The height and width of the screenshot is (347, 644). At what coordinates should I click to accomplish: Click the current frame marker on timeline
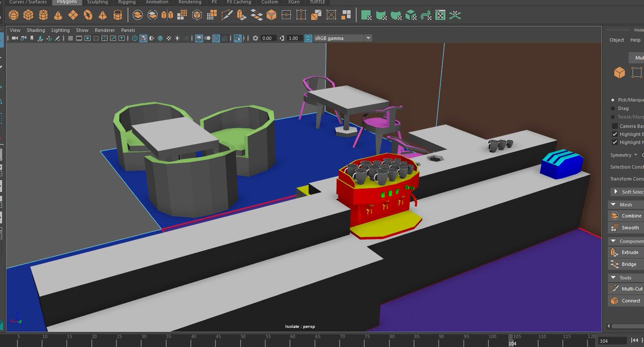[511, 340]
